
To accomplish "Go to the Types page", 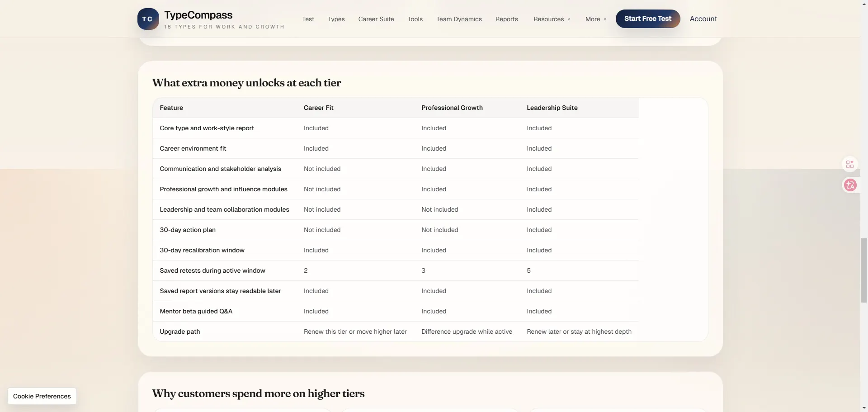I will pyautogui.click(x=336, y=19).
